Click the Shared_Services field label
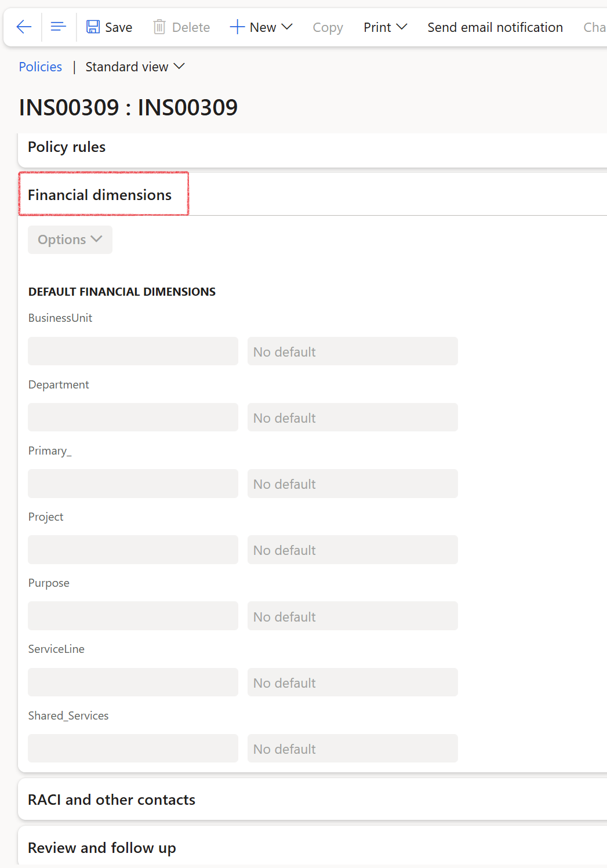 click(x=68, y=716)
